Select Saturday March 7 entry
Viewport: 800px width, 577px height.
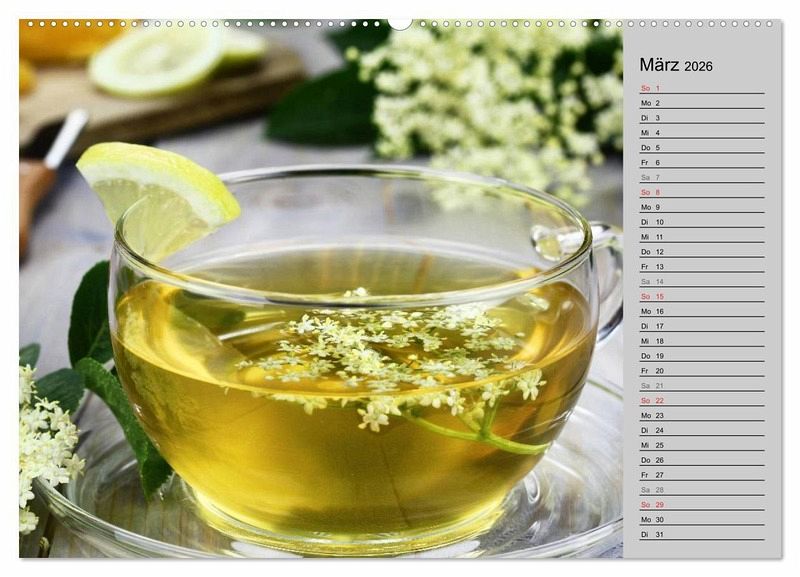(x=702, y=178)
